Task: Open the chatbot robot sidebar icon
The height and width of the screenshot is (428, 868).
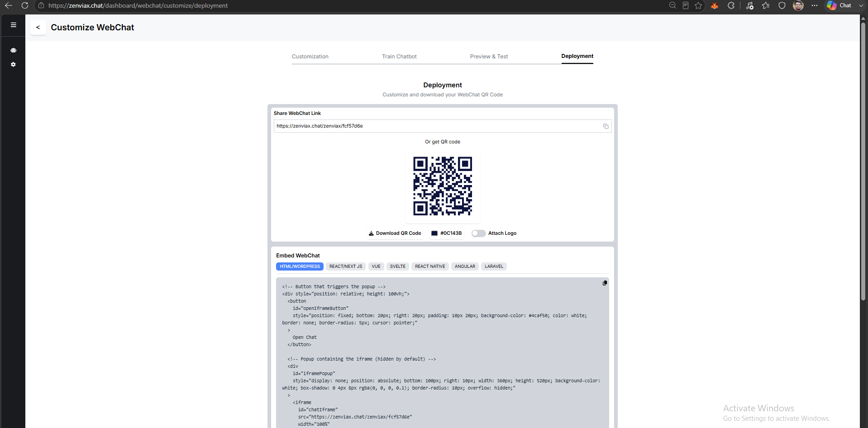Action: pos(14,50)
